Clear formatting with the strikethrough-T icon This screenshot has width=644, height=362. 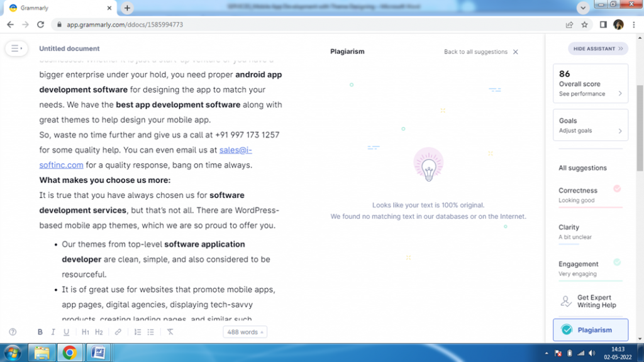pyautogui.click(x=170, y=332)
